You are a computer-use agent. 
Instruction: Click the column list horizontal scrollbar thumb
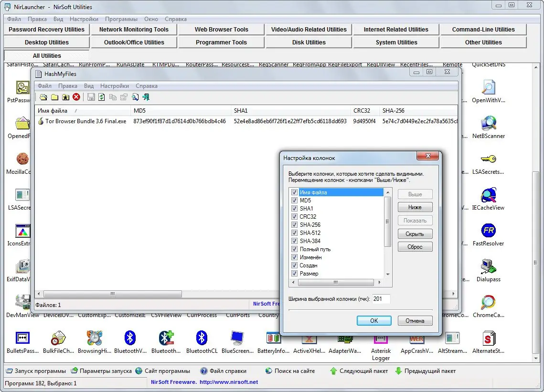335,282
